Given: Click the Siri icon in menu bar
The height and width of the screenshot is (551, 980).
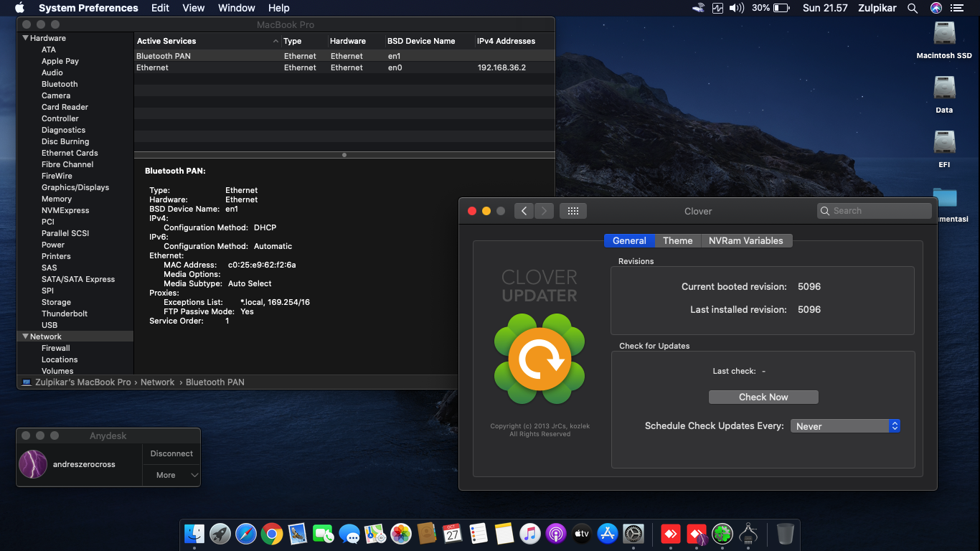Looking at the screenshot, I should click(x=936, y=8).
